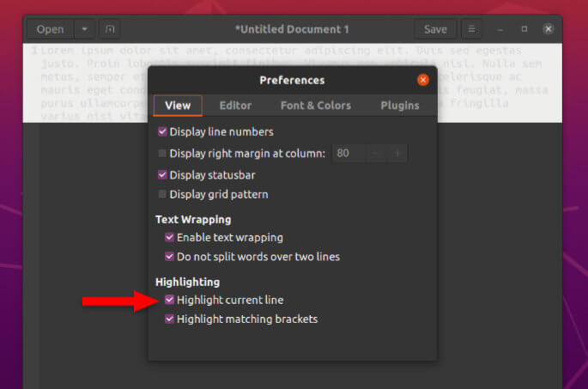Click the Save button

click(435, 29)
